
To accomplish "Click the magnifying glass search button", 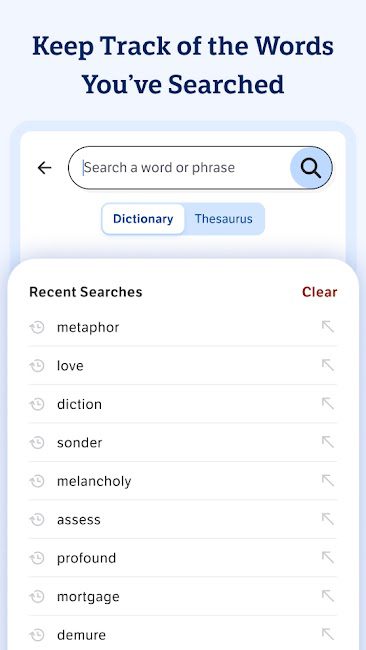I will click(311, 168).
